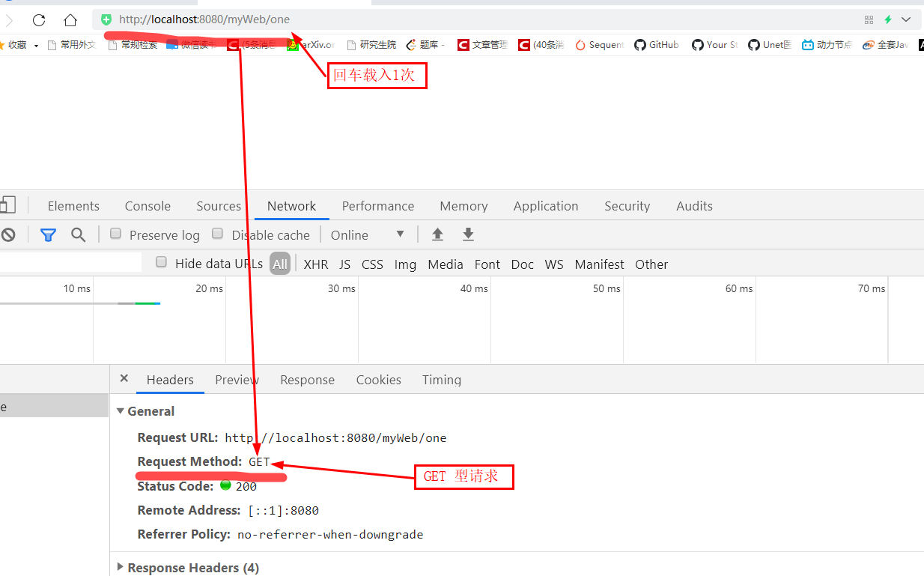924x576 pixels.
Task: Filter requests by Font
Action: (487, 264)
